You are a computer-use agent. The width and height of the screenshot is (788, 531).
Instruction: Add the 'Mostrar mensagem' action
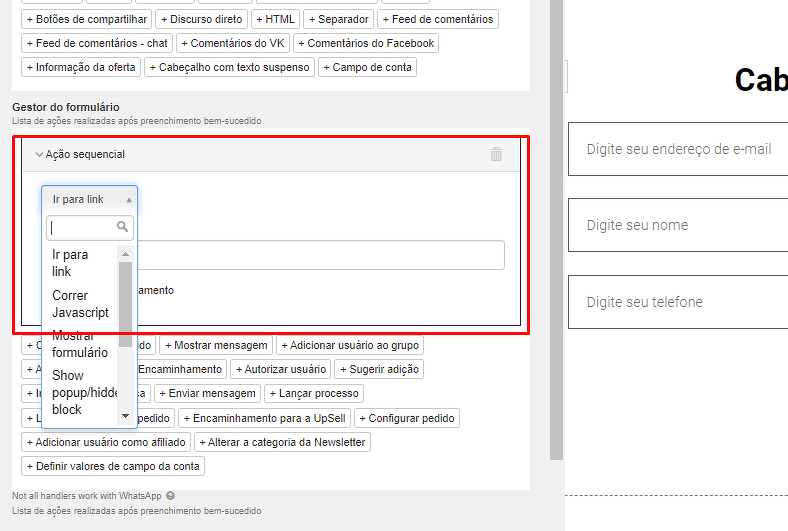point(217,345)
